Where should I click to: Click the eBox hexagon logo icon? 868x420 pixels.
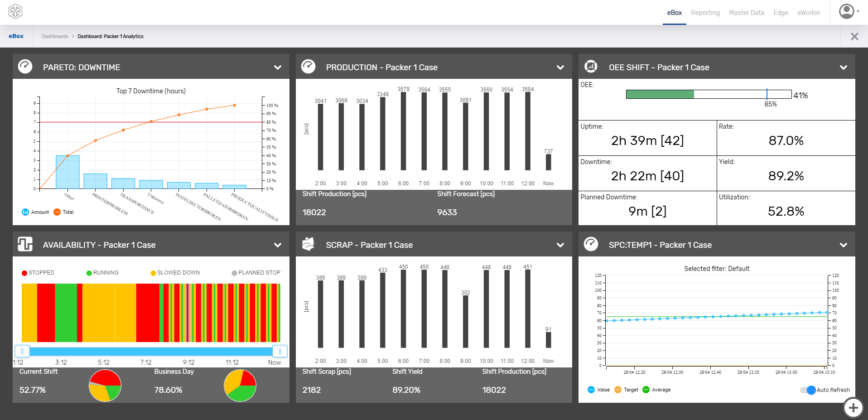(x=15, y=11)
